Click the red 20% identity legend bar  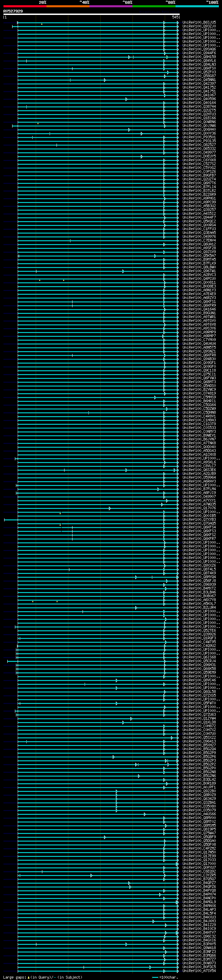(x=25, y=6)
